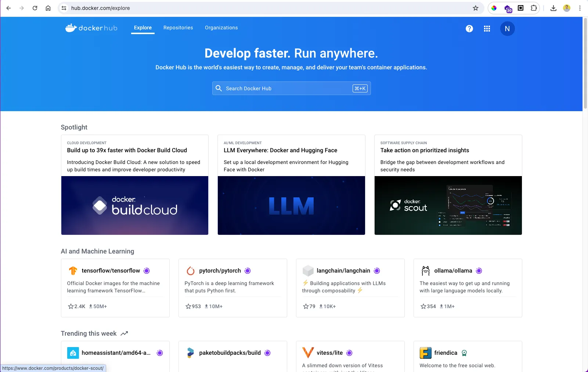Click the 10M+ downloads on pytorch
The image size is (588, 372).
(213, 306)
